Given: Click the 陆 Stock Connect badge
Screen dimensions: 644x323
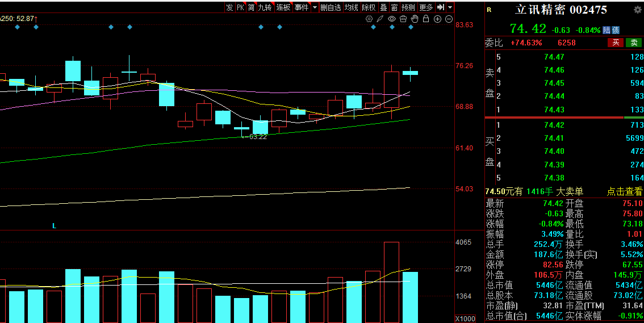Looking at the screenshot, I should click(x=607, y=30).
